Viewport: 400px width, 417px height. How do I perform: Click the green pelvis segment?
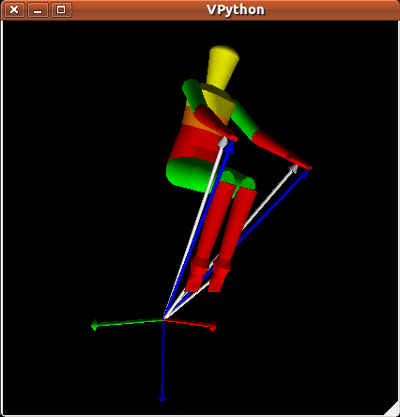tap(187, 175)
